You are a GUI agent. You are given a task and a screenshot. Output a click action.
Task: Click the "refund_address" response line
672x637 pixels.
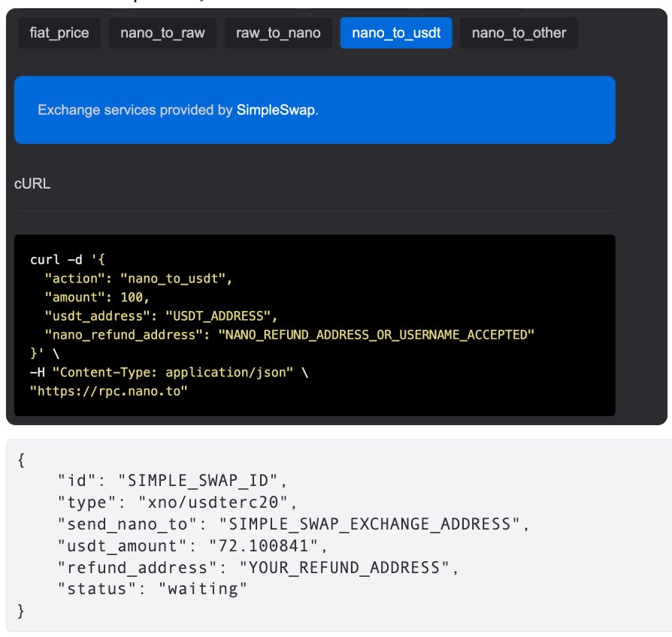[258, 568]
